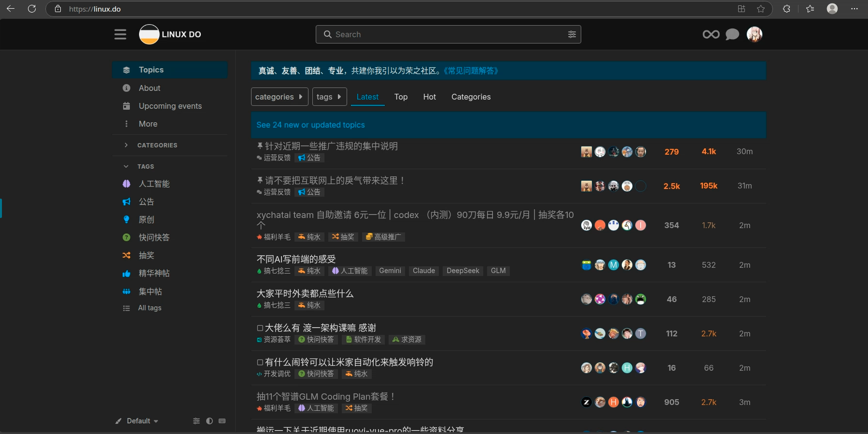Collapse the TAGS sidebar section
868x434 pixels.
tap(126, 166)
